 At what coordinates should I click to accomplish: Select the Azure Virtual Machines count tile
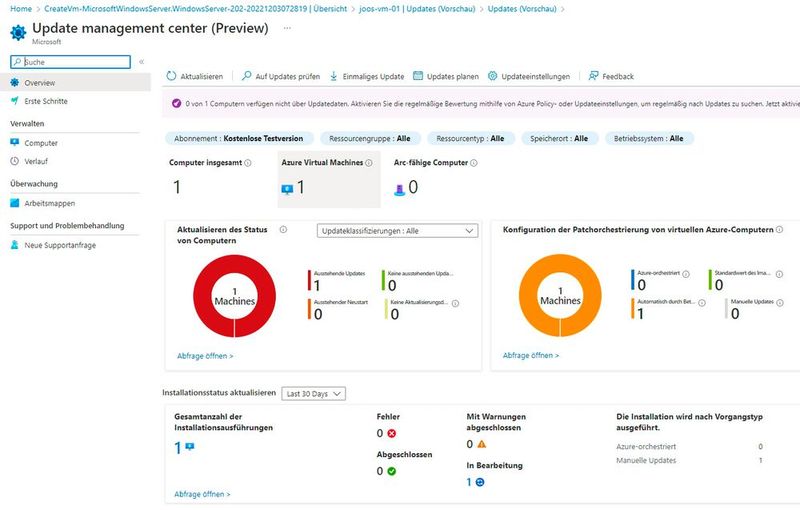tap(329, 179)
